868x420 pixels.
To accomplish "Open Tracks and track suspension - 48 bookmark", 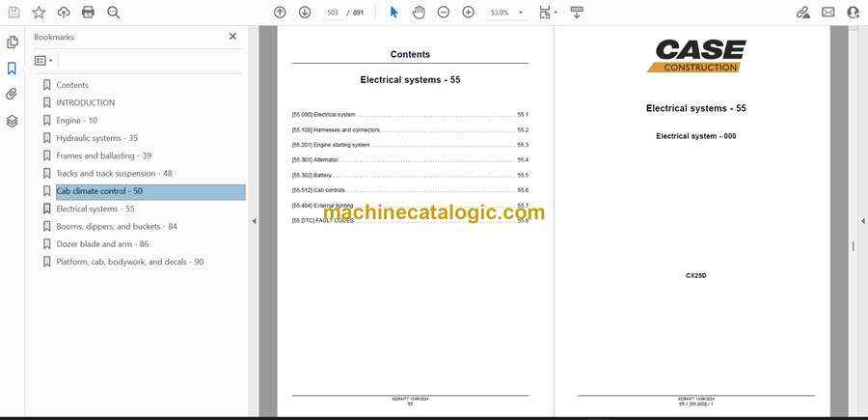I will (x=114, y=174).
